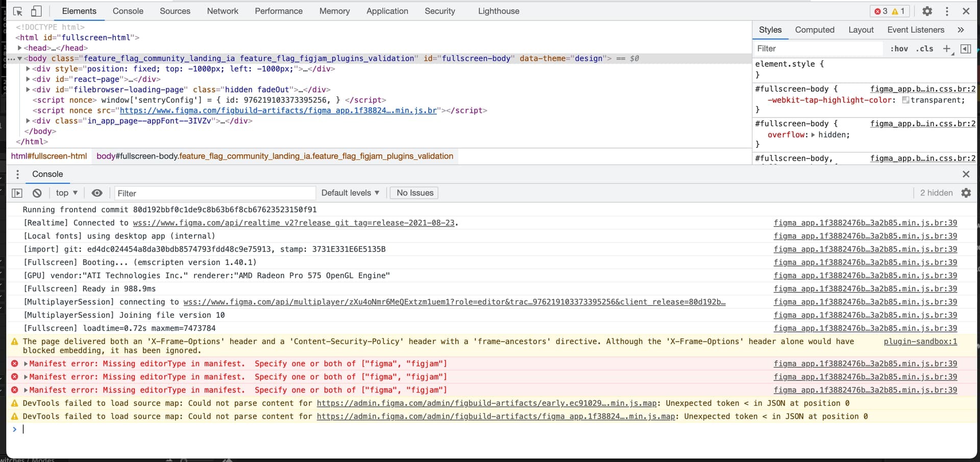Toggle the computed styles sidebar icon
980x462 pixels.
tap(966, 48)
